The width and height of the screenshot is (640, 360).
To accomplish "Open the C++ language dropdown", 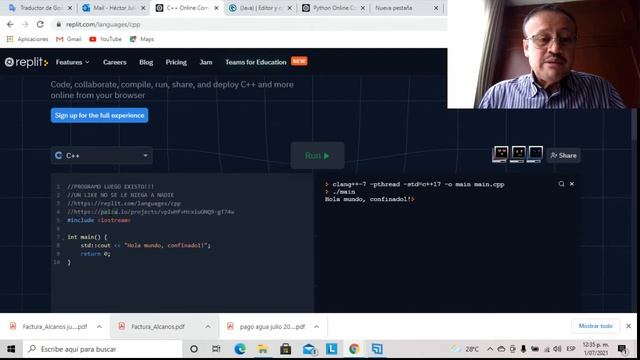I will [x=102, y=156].
